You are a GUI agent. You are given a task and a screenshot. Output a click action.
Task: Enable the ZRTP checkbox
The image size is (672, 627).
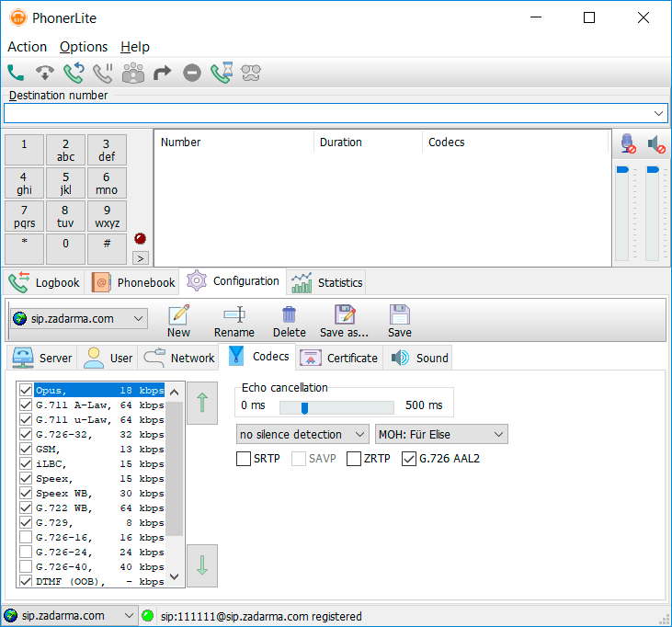coord(354,459)
